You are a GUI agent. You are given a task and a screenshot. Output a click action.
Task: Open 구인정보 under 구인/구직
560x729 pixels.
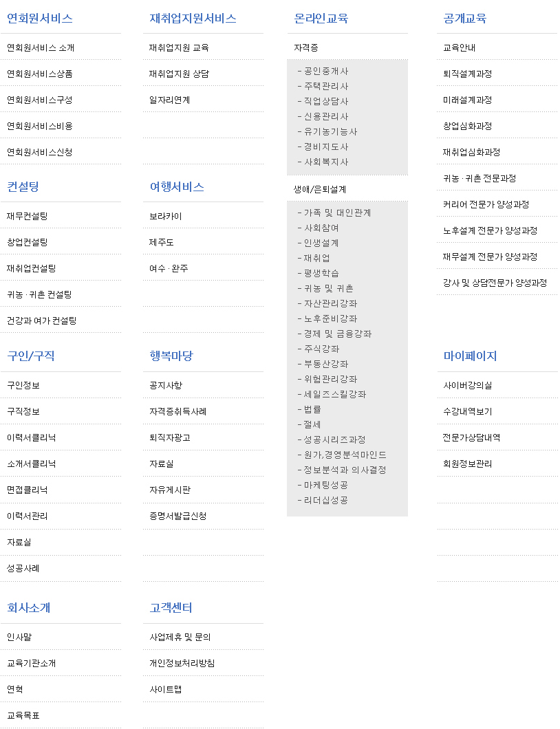pyautogui.click(x=23, y=385)
